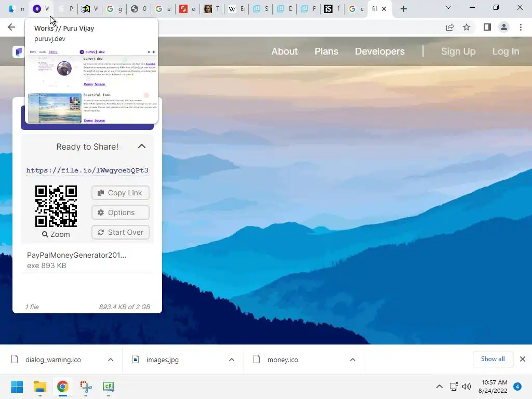The image size is (532, 399).
Task: Open the About page
Action: point(284,51)
